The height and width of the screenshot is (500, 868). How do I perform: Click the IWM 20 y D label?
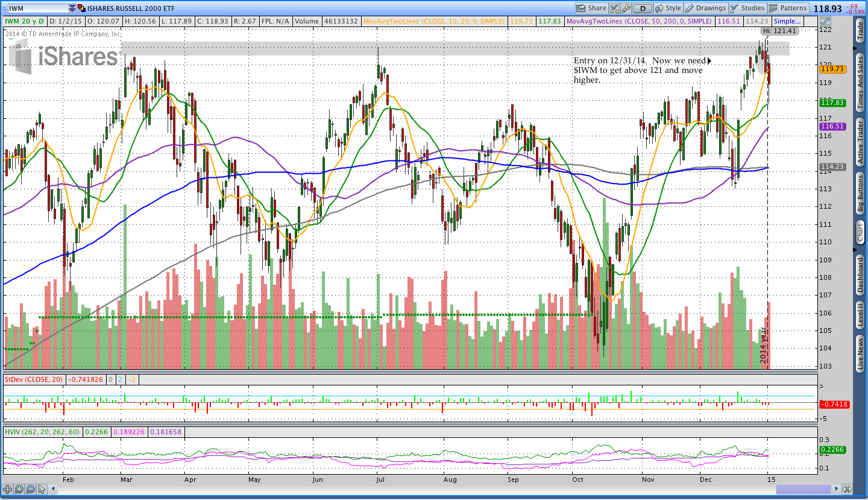click(x=24, y=21)
